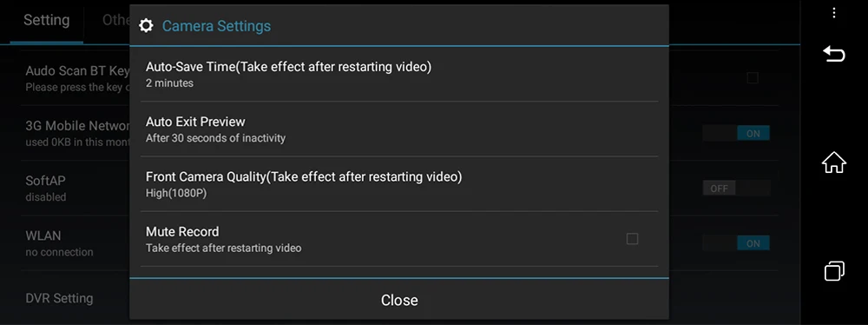The image size is (868, 325).
Task: Disable the WLAN toggle switch
Action: pyautogui.click(x=736, y=243)
